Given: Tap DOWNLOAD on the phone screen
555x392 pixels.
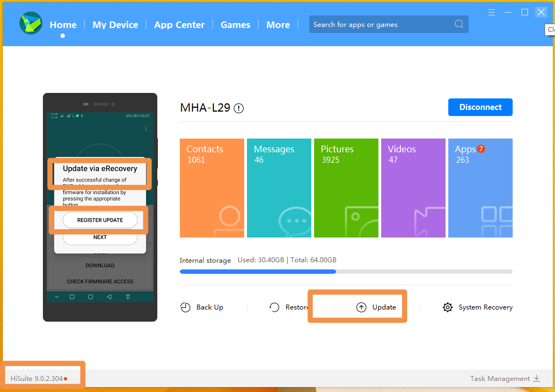Looking at the screenshot, I should (x=100, y=266).
